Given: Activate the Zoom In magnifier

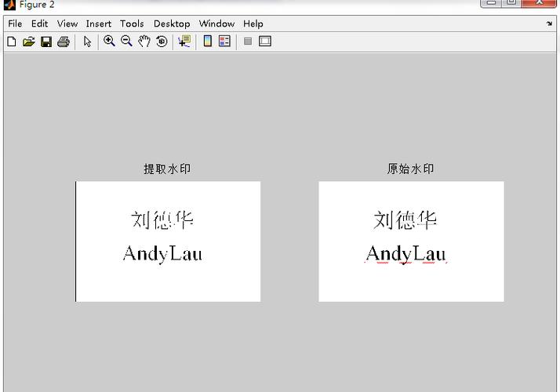Looking at the screenshot, I should [109, 41].
